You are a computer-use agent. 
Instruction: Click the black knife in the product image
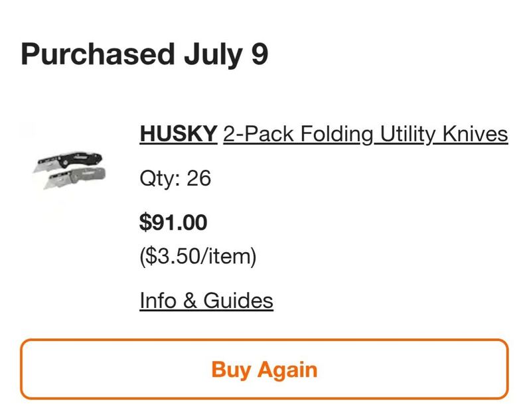click(68, 161)
